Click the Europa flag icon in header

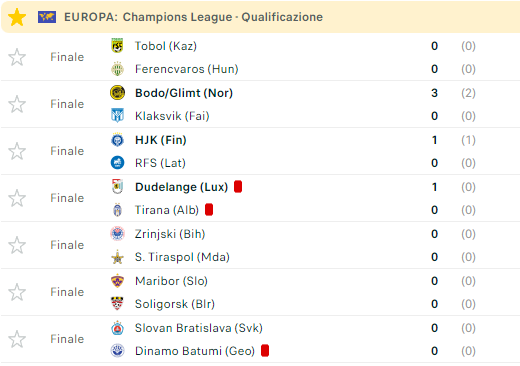47,17
